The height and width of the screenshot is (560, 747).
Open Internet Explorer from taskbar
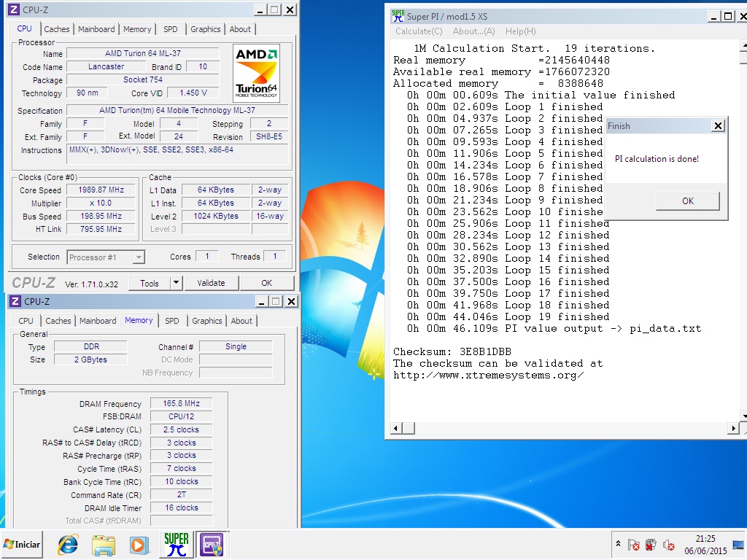pyautogui.click(x=68, y=544)
